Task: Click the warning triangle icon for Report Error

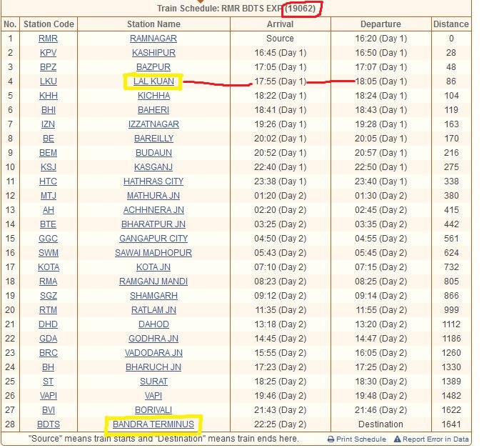Action: (x=397, y=439)
